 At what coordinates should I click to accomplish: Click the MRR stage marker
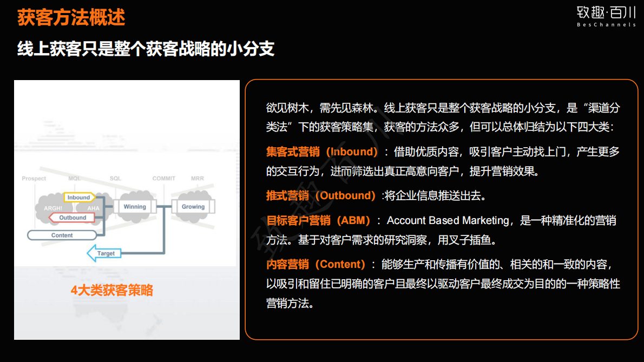(197, 178)
